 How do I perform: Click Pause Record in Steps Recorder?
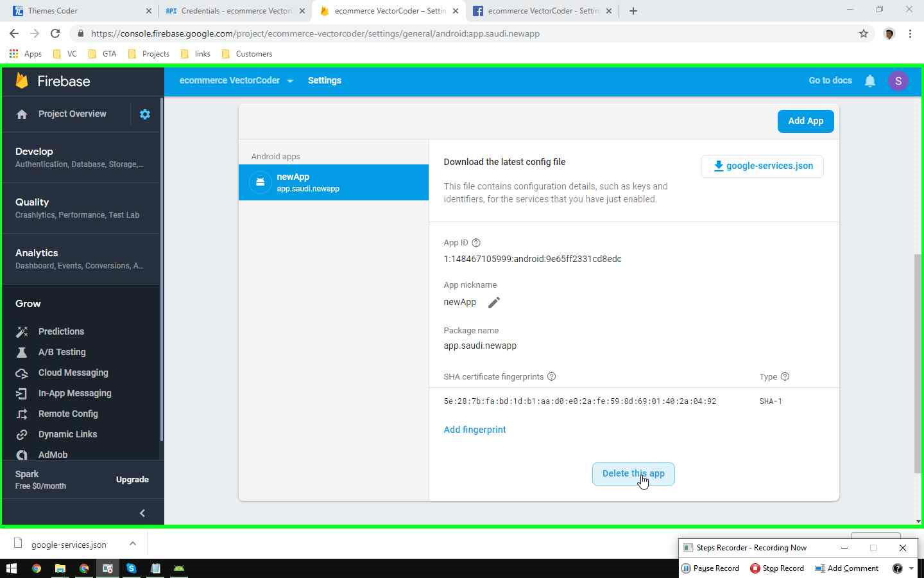pyautogui.click(x=710, y=568)
